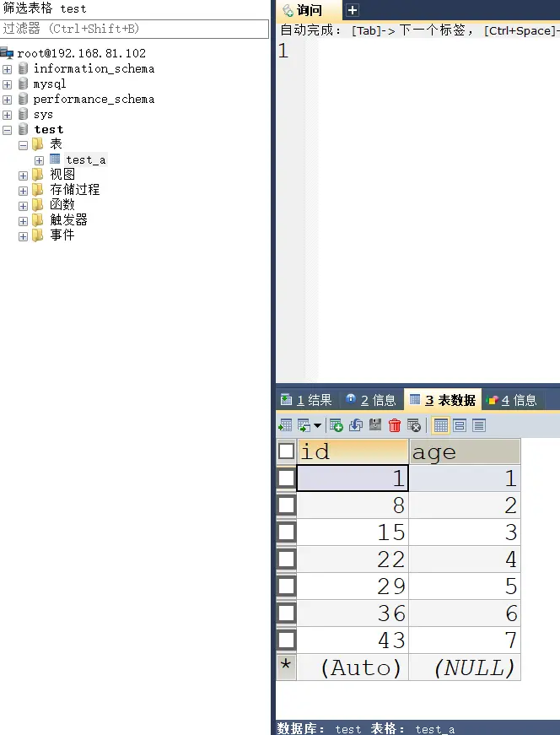
Task: Switch to the 4 信息 tab
Action: (x=512, y=400)
